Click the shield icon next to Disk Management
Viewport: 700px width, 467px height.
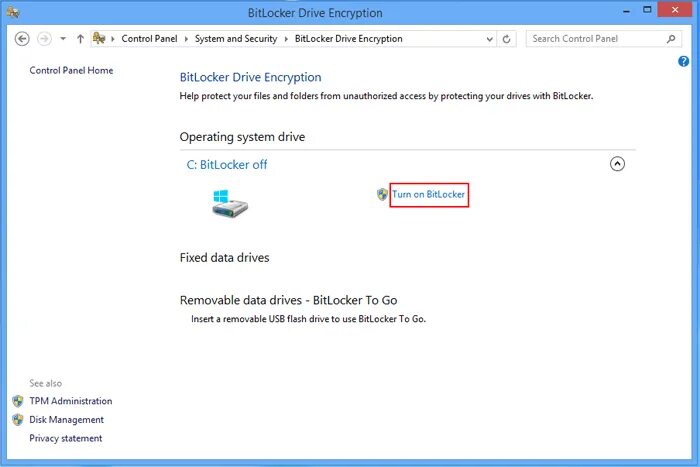(x=18, y=420)
